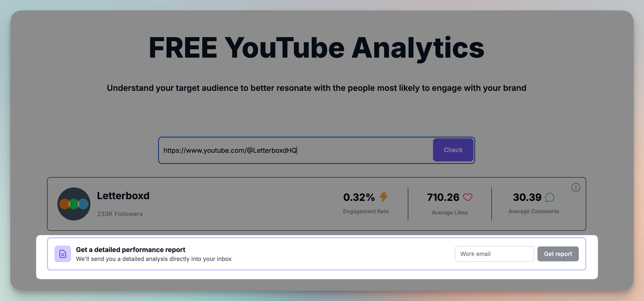Click the 'Get a detailed performance report' heading
Image resolution: width=644 pixels, height=301 pixels.
pyautogui.click(x=130, y=250)
